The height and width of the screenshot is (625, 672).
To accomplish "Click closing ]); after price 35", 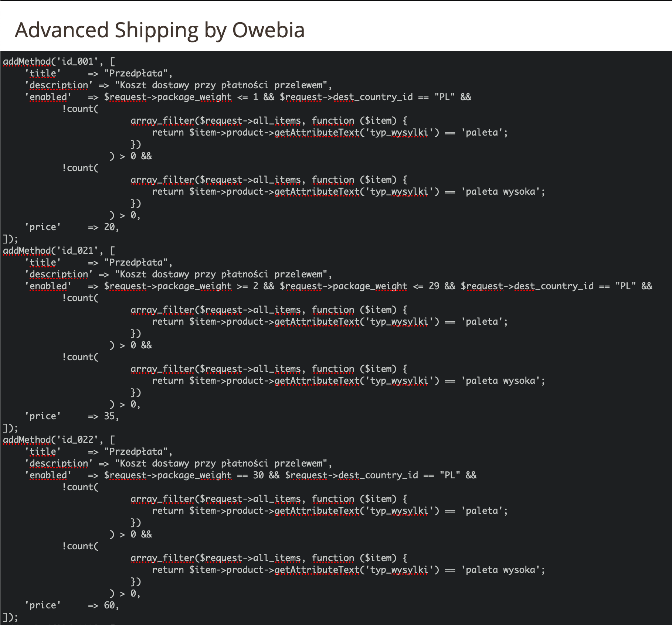I will coord(10,428).
